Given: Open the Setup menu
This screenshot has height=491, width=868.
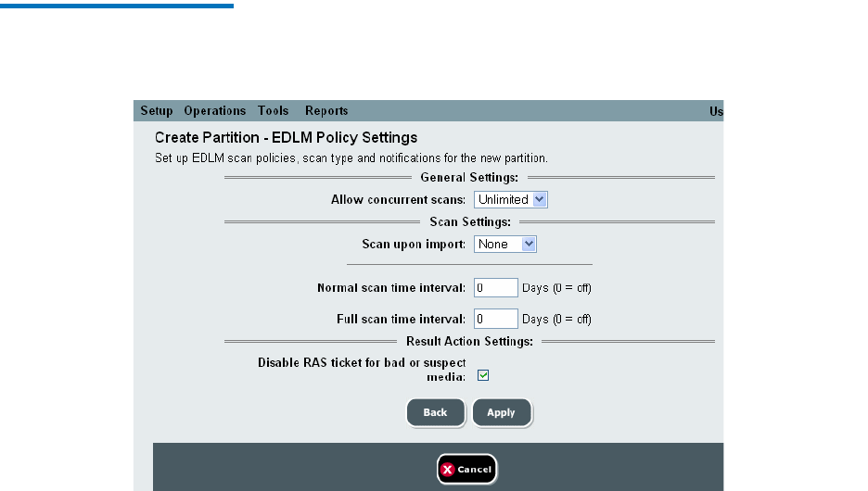Looking at the screenshot, I should tap(157, 111).
